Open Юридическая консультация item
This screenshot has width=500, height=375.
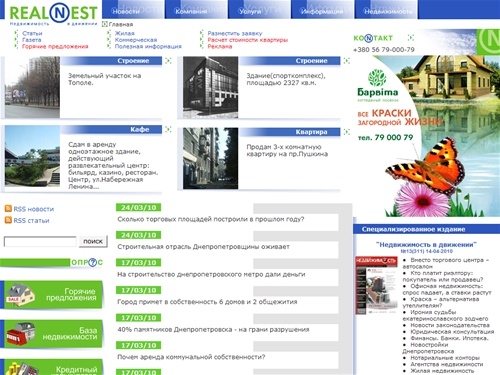(452, 332)
